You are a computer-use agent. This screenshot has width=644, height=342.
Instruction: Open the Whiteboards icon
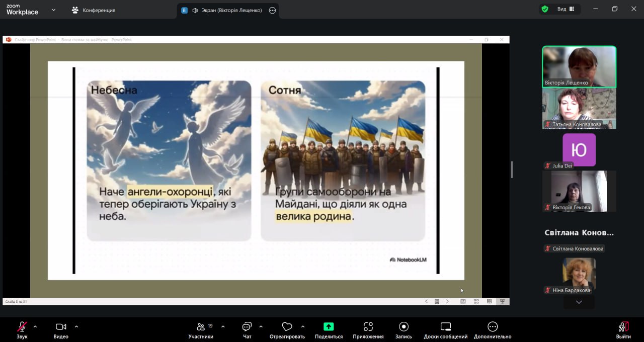(445, 327)
